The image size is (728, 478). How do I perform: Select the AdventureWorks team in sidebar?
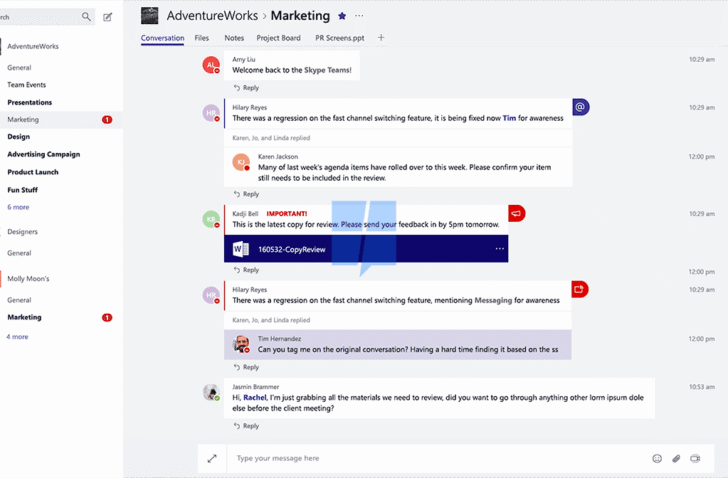pos(33,46)
